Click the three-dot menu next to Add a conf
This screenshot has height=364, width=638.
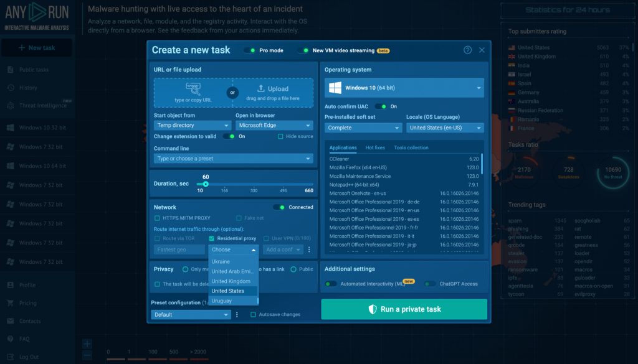(x=309, y=250)
